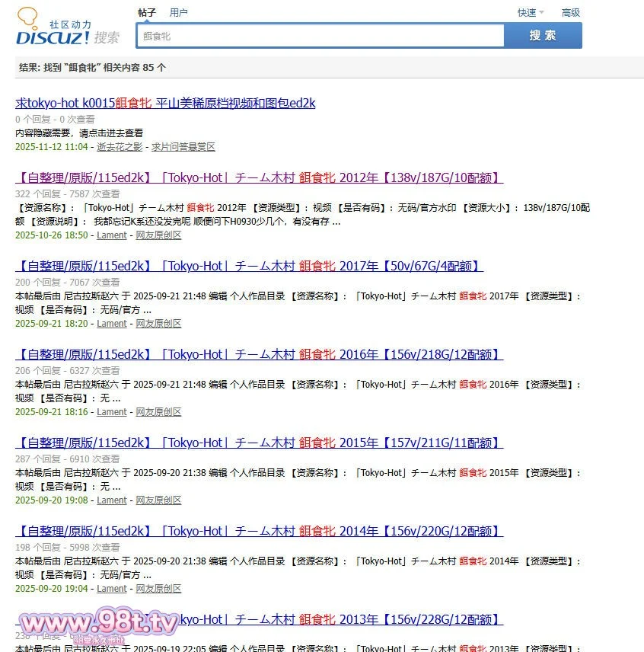Focus the search keyword input field
This screenshot has height=652, width=644.
(320, 36)
